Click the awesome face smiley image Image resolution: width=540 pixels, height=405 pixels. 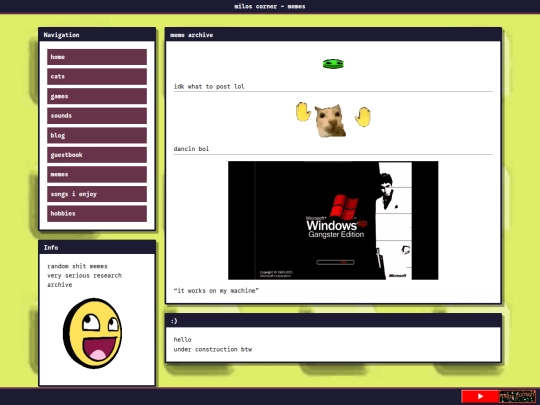point(92,333)
